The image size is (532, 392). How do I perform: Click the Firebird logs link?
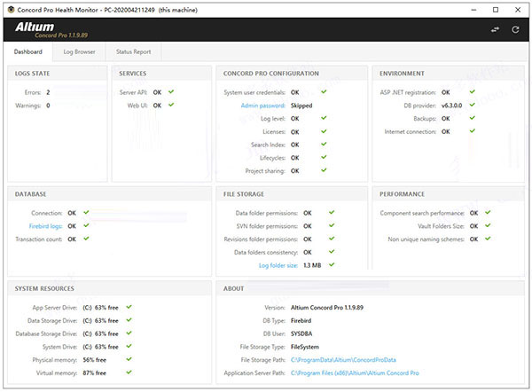44,226
